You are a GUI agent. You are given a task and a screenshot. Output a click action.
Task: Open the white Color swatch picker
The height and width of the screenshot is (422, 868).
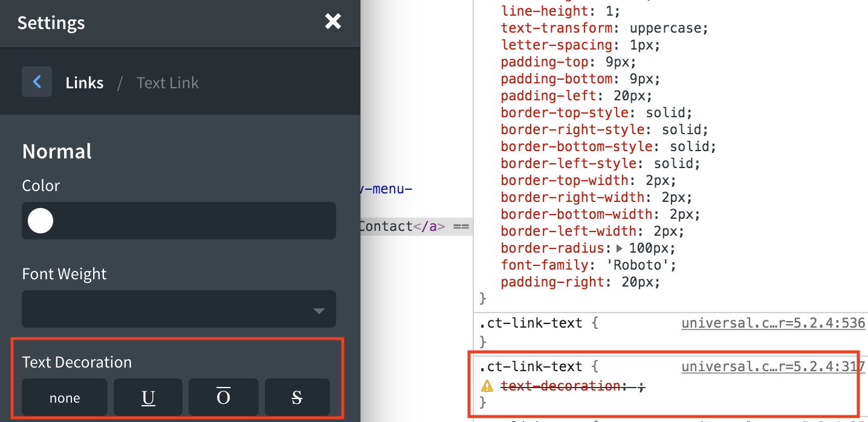click(40, 221)
